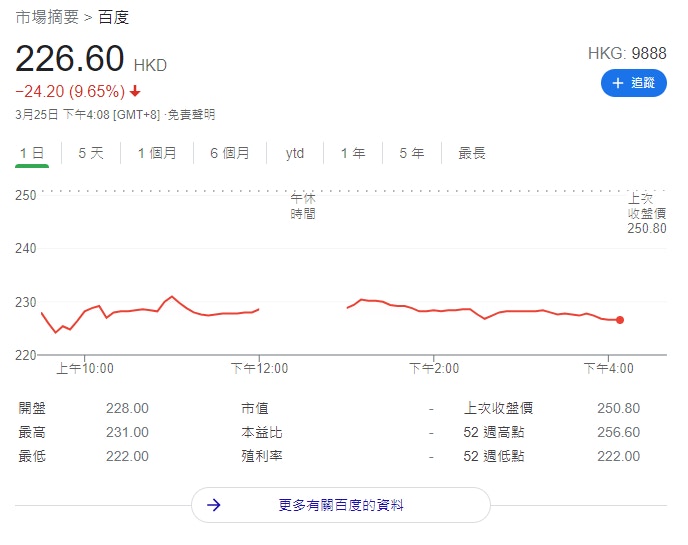
Task: Open the 6 個月 chart tab
Action: pyautogui.click(x=229, y=153)
